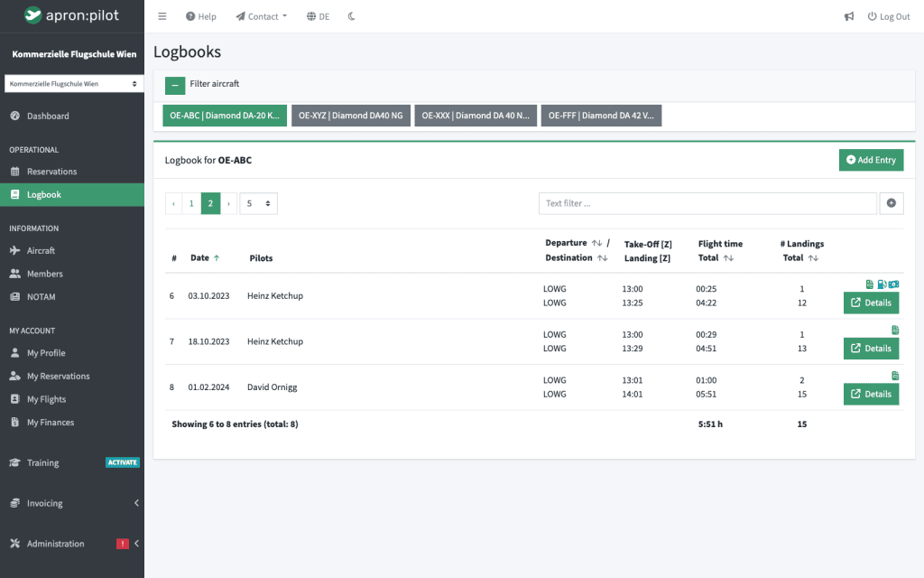
Task: Open document icon for entry 8
Action: (895, 376)
